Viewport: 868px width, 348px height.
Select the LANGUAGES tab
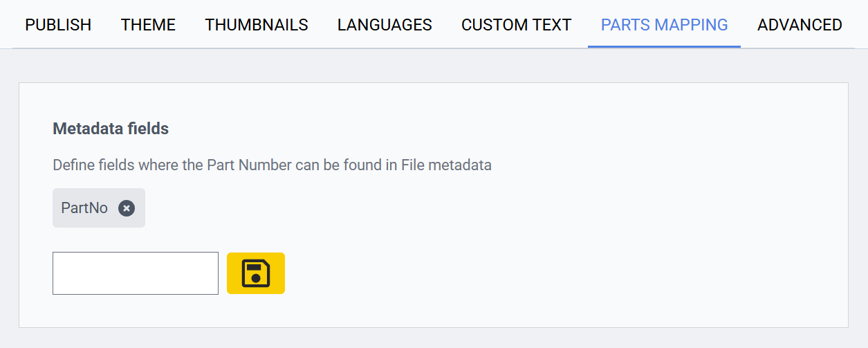pyautogui.click(x=385, y=25)
